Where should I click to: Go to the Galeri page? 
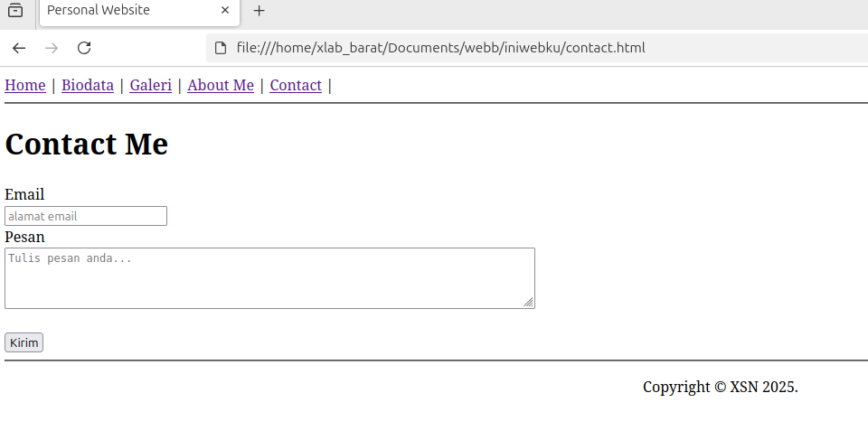pyautogui.click(x=151, y=85)
